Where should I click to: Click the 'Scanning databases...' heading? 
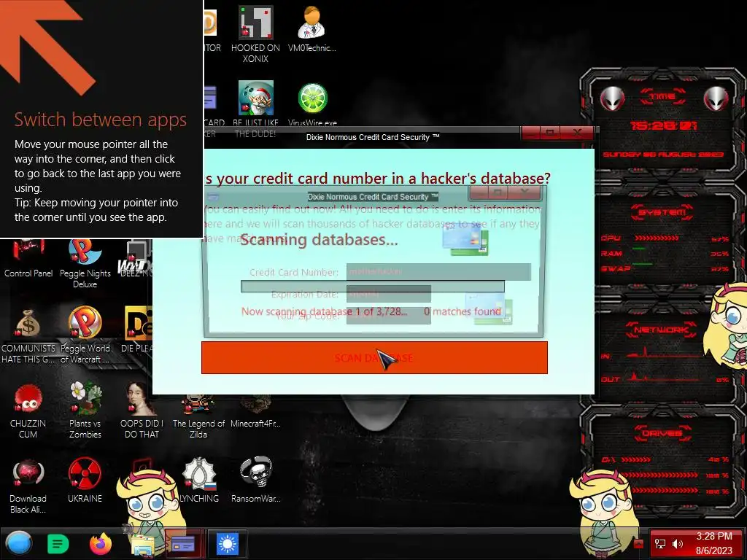pyautogui.click(x=319, y=239)
